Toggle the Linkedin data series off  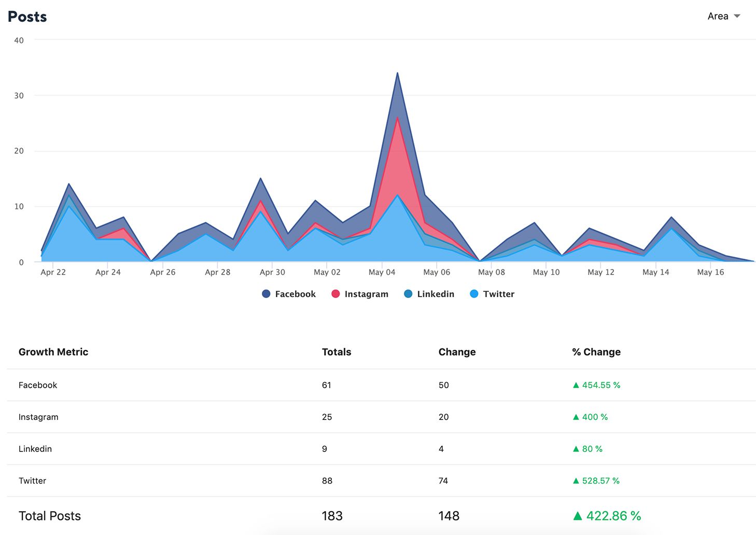[x=429, y=293]
